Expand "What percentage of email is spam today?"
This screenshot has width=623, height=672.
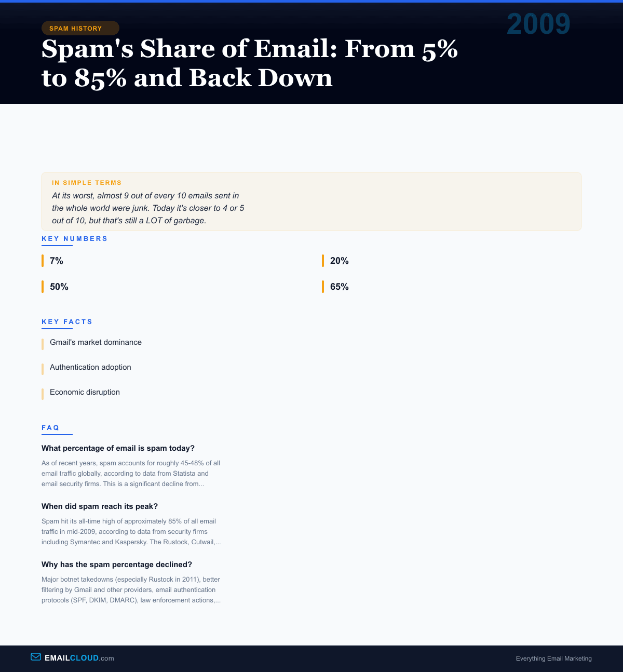coord(118,448)
